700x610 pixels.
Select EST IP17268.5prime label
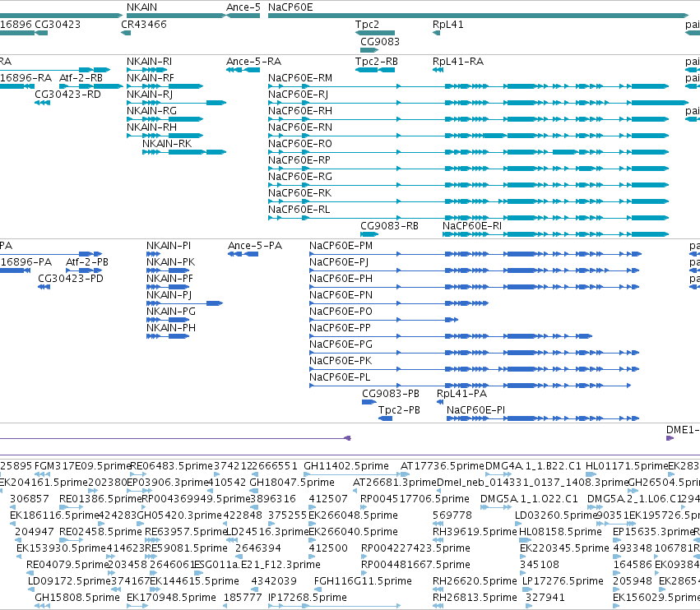tap(307, 597)
